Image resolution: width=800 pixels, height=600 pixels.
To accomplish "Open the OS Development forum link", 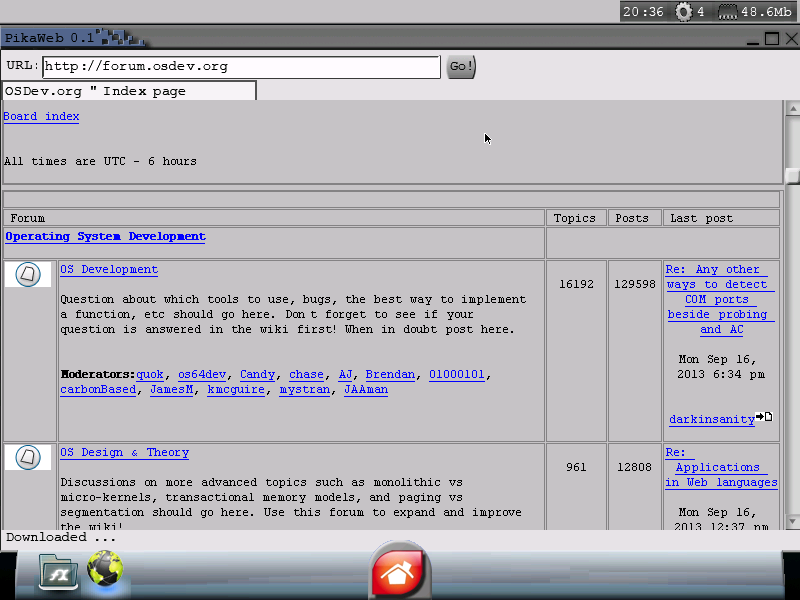I will (109, 269).
